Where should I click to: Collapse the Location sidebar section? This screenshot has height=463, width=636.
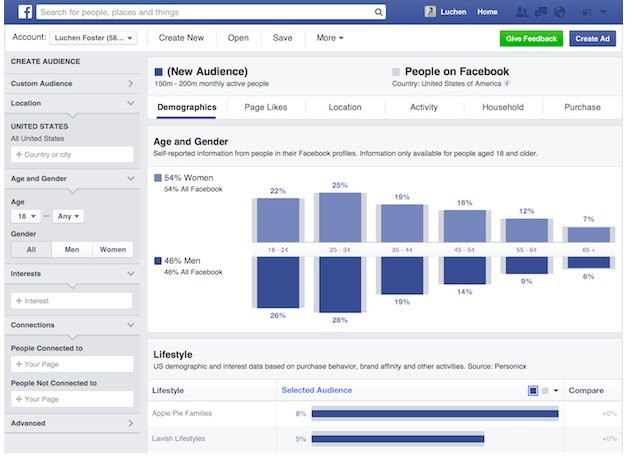(x=72, y=103)
